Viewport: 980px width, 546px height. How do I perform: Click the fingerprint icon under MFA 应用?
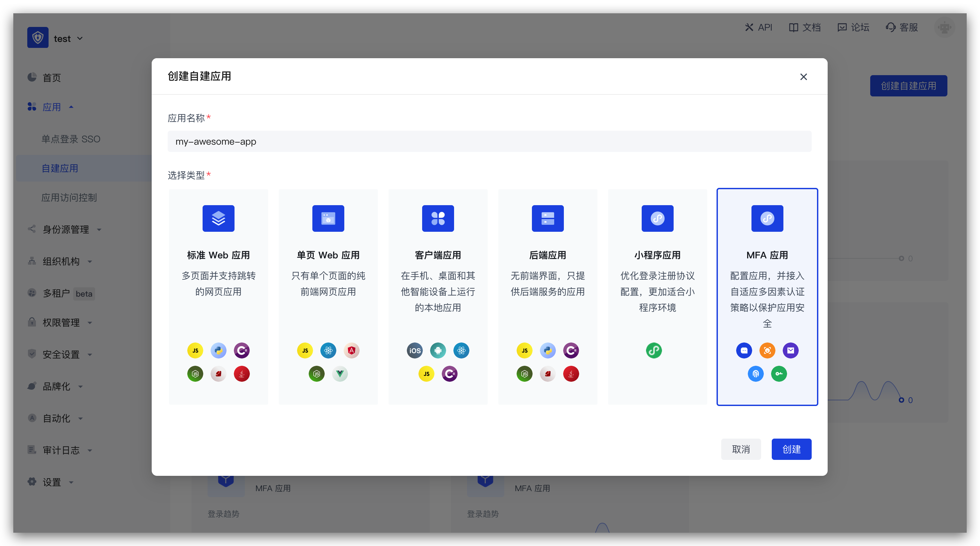755,374
